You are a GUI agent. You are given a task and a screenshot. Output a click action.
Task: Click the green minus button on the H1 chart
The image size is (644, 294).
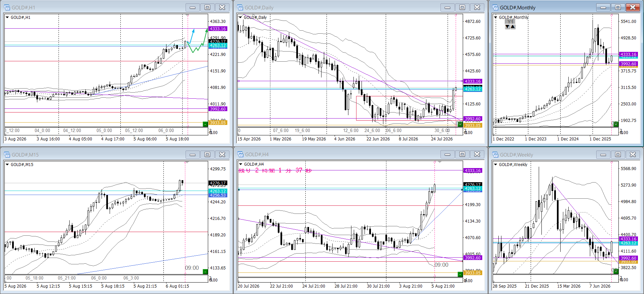205,124
